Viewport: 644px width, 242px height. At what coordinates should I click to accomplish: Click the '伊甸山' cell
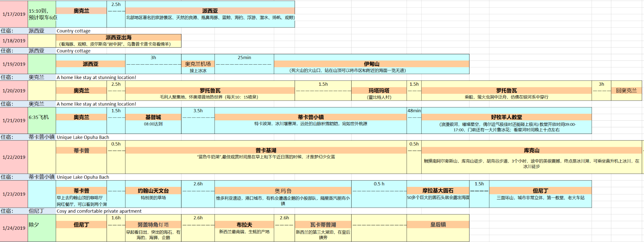click(x=371, y=64)
